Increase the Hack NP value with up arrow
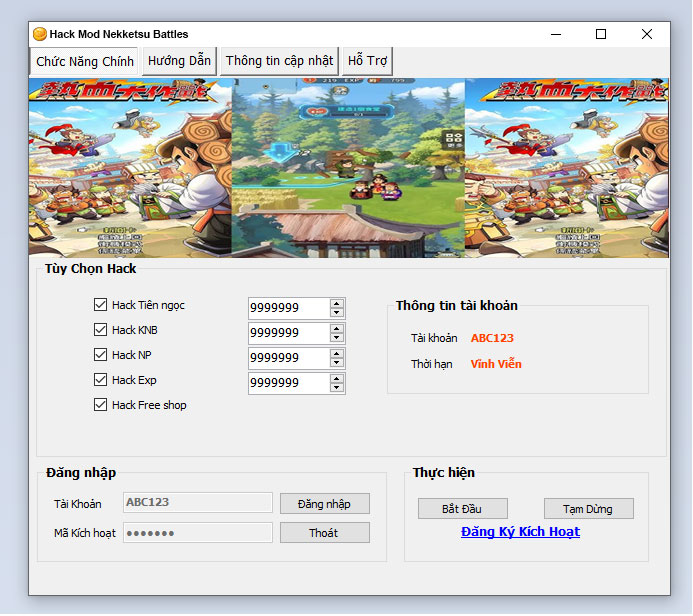 coord(337,354)
